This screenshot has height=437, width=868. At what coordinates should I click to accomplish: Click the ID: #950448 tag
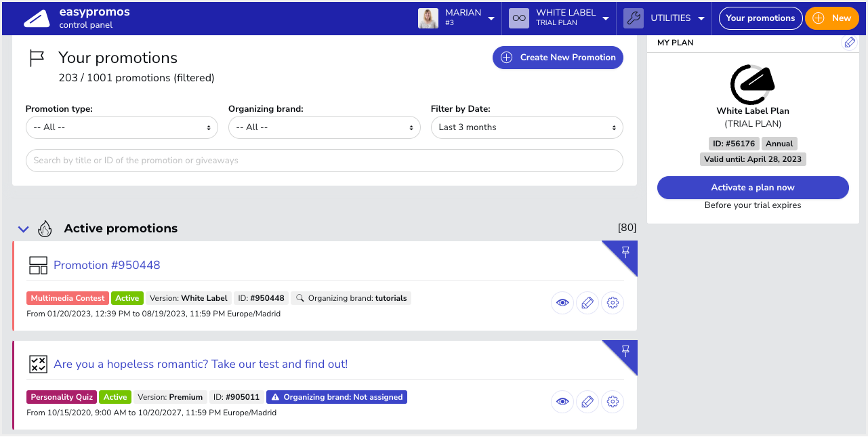(262, 298)
